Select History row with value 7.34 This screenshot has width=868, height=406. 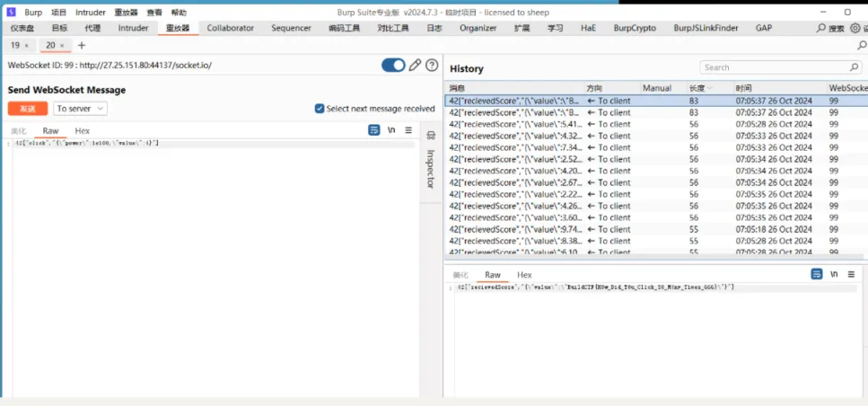click(656, 147)
